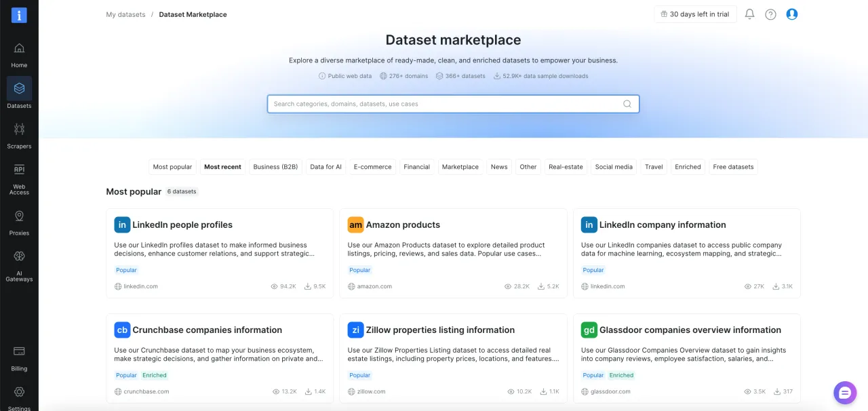This screenshot has height=411, width=868.
Task: Select the Most popular filter tab
Action: tap(172, 167)
